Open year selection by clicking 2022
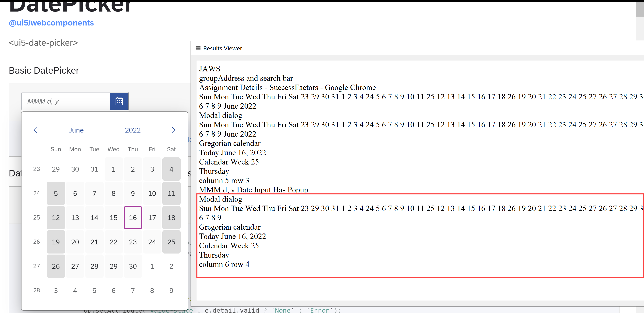Viewport: 644px width, 313px height. [x=133, y=130]
